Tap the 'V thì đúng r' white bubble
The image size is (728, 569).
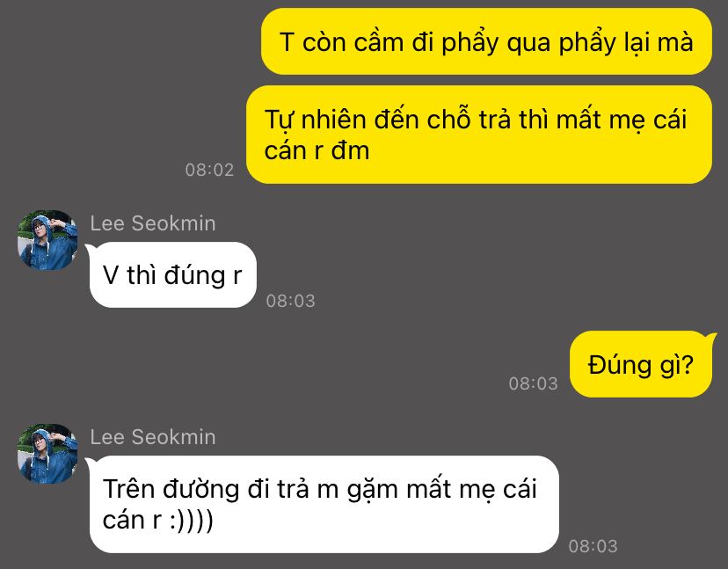tap(172, 274)
